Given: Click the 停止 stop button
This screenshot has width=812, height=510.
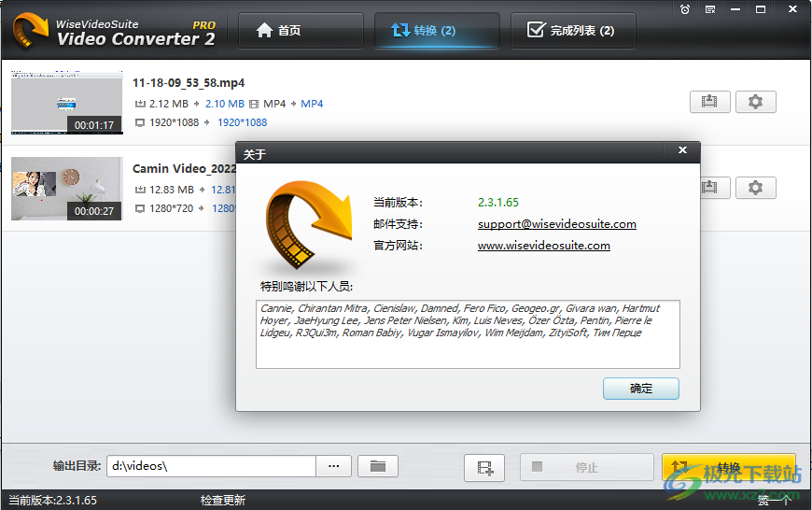Looking at the screenshot, I should tap(587, 467).
